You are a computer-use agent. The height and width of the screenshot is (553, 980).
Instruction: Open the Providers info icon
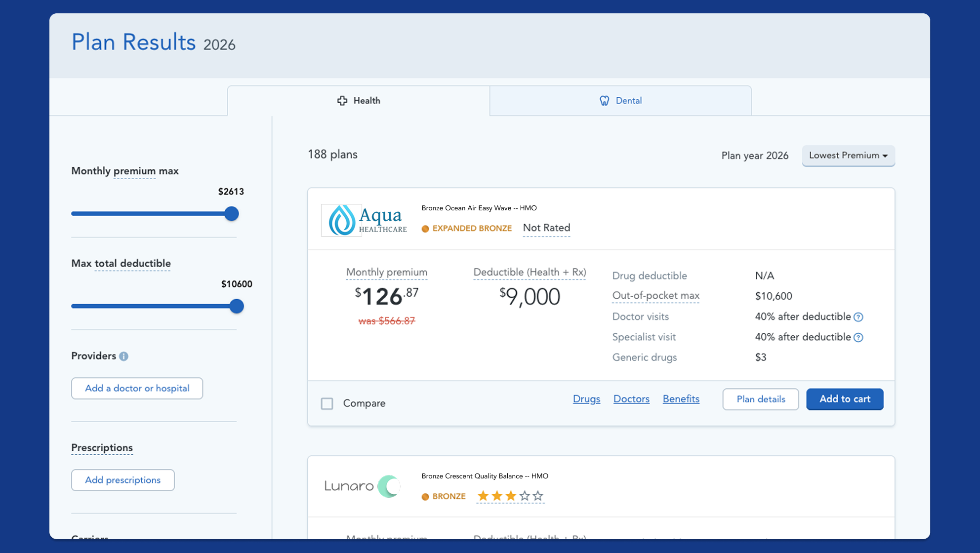123,356
